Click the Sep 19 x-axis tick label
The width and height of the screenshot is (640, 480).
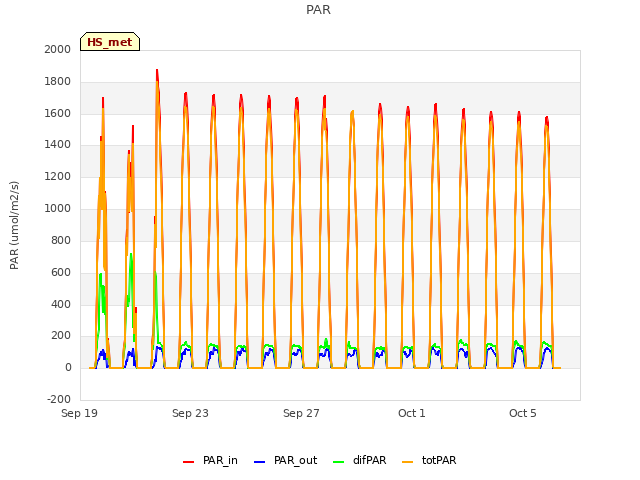point(80,413)
